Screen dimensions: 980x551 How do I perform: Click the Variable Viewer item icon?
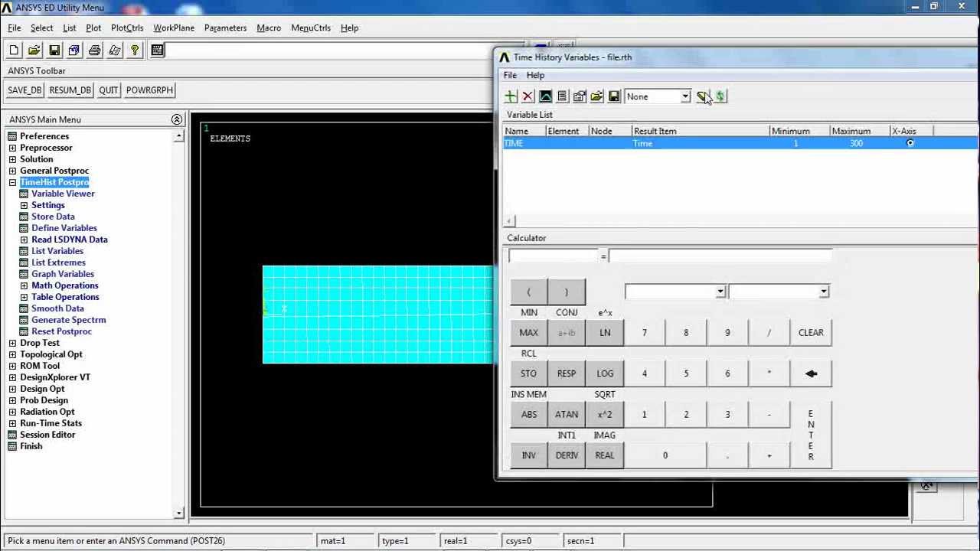pos(24,194)
